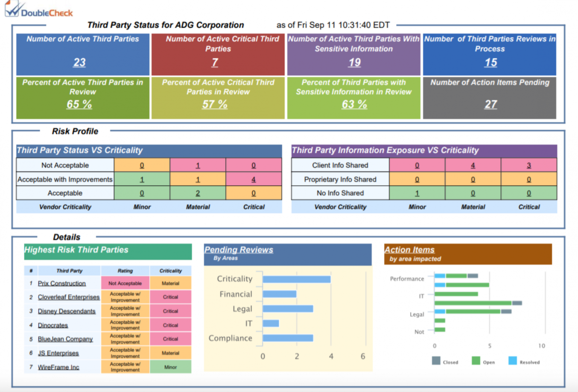Click Proprietary Info Shared Material value 0
Screen dimensions: 578x392
click(x=473, y=180)
